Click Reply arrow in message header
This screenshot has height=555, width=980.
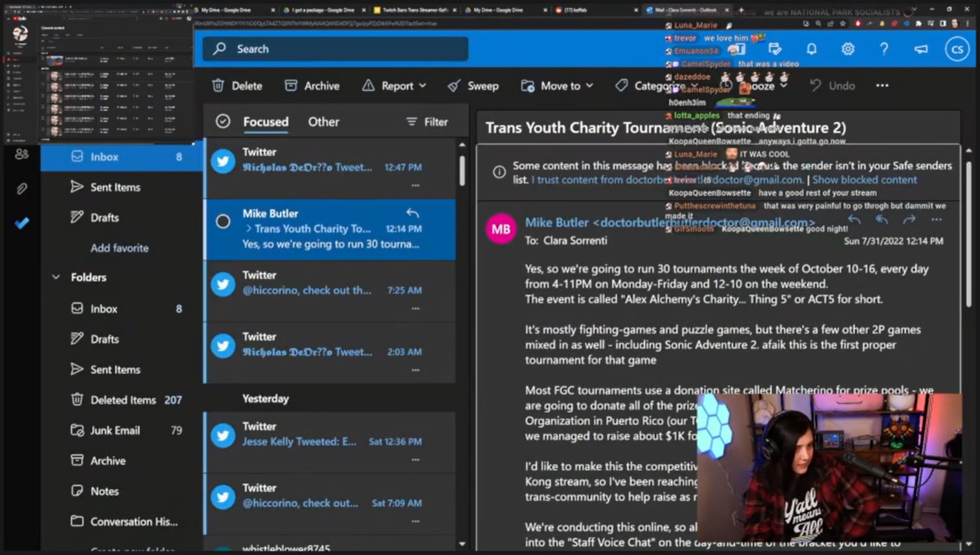tap(854, 220)
